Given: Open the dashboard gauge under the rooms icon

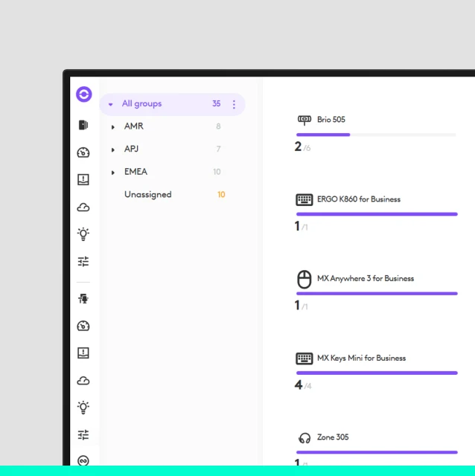Looking at the screenshot, I should [x=83, y=152].
